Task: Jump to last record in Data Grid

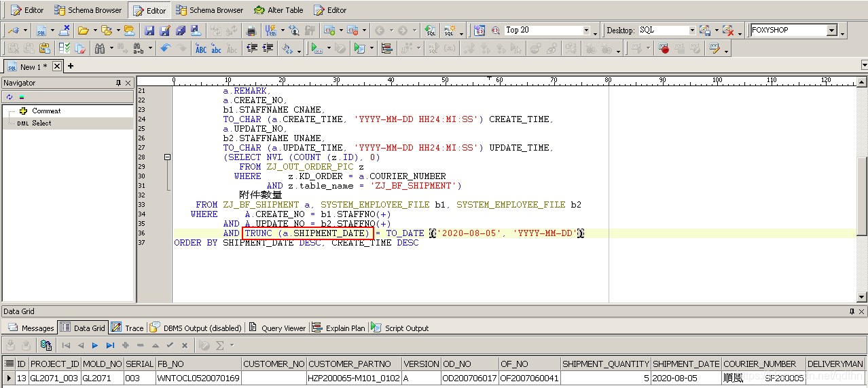Action: click(110, 345)
